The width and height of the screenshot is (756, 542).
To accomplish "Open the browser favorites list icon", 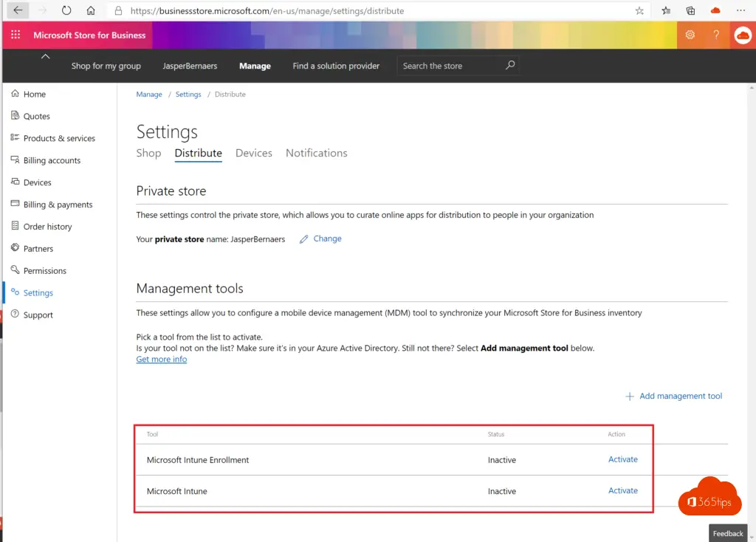I will 666,10.
